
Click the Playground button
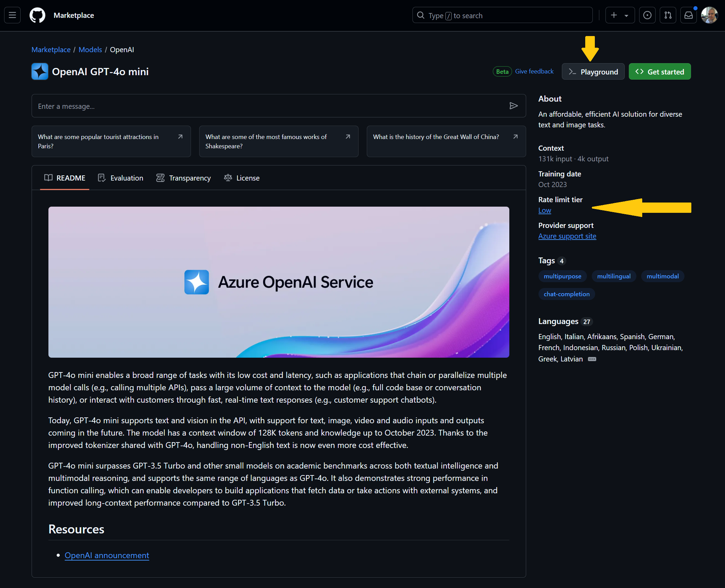click(x=593, y=72)
